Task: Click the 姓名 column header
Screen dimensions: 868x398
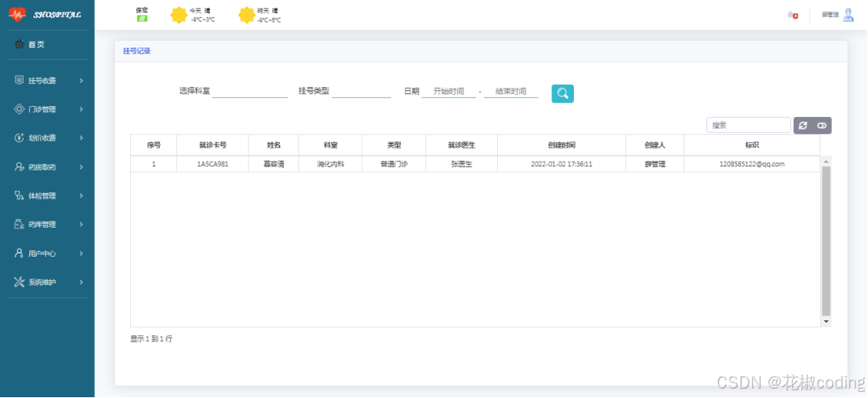Action: [x=274, y=145]
